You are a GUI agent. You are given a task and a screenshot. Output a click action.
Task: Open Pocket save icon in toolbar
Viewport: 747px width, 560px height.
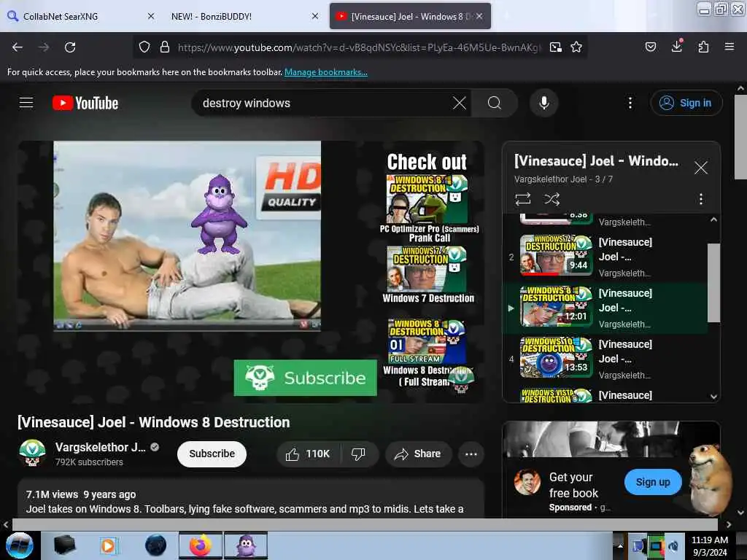(651, 47)
